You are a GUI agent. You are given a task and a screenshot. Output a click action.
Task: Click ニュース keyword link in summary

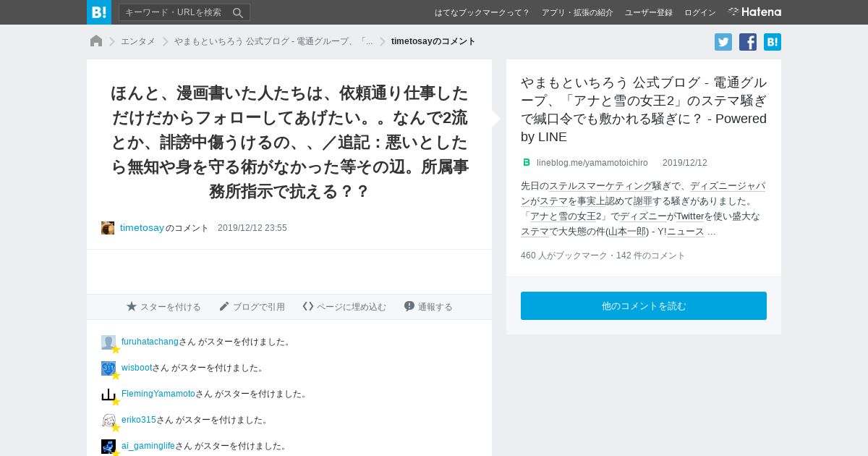click(x=686, y=232)
